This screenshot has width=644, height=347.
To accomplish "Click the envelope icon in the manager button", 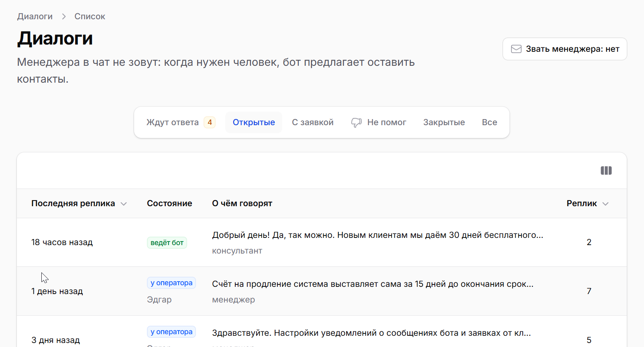I will click(516, 49).
